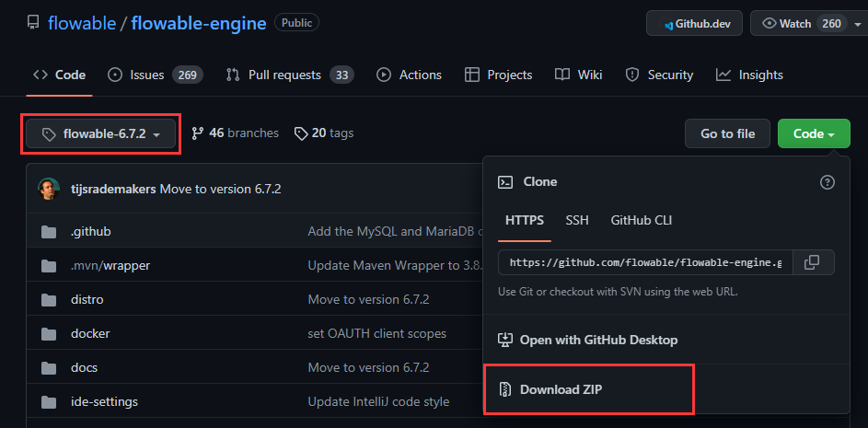This screenshot has height=428, width=868.
Task: Open distro row commit 'Move to version 6.7.2'
Action: (368, 299)
